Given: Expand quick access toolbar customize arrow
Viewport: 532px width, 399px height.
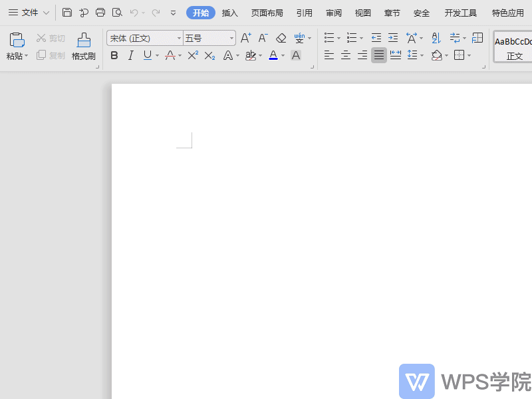Looking at the screenshot, I should 173,13.
